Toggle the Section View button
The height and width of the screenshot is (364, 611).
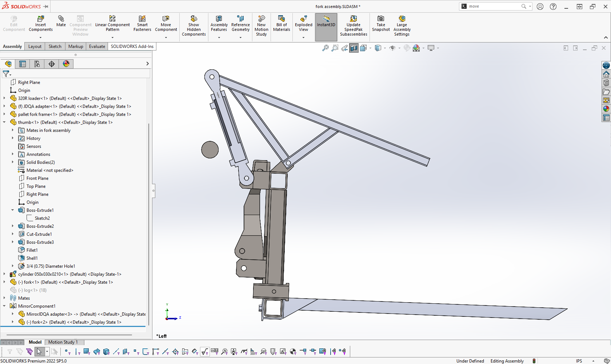point(354,48)
